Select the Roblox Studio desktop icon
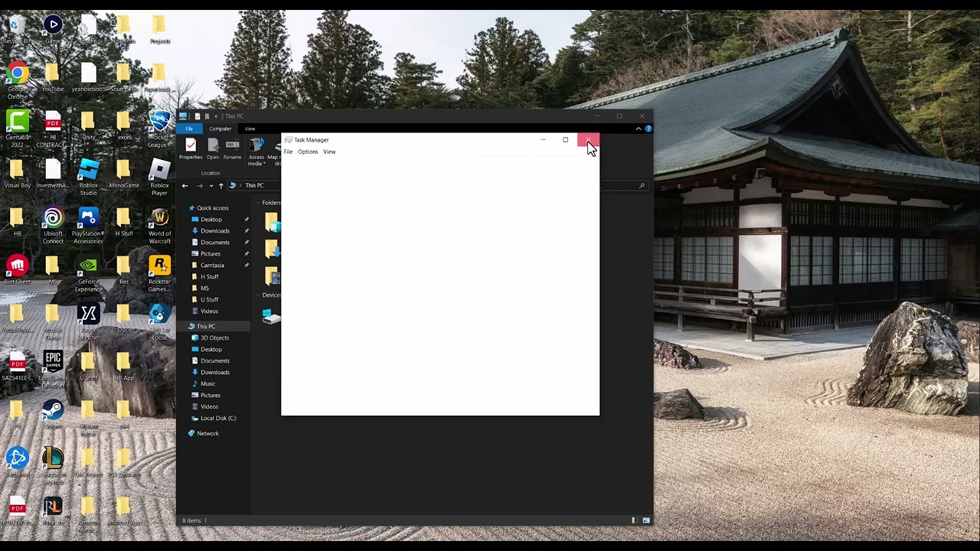Viewport: 980px width, 551px height. [x=88, y=178]
